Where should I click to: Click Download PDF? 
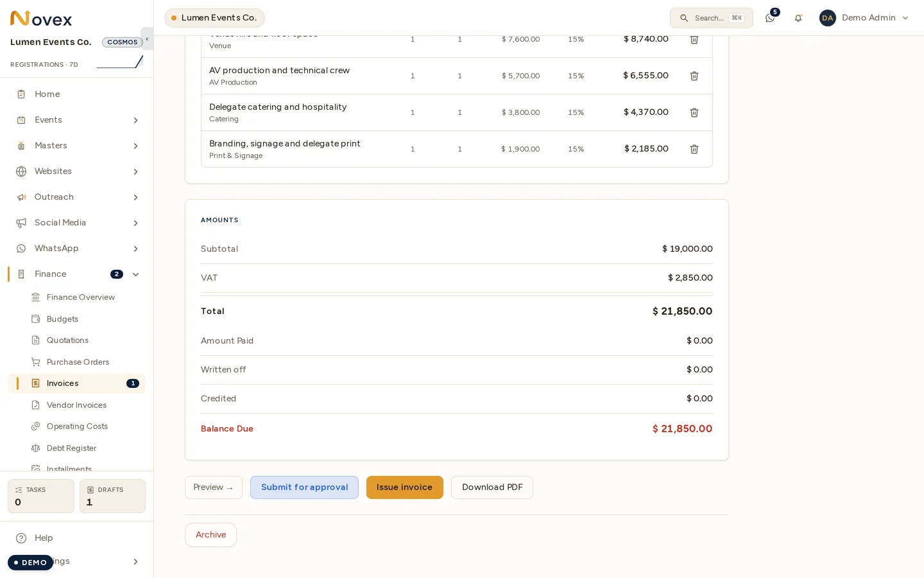[x=492, y=487]
